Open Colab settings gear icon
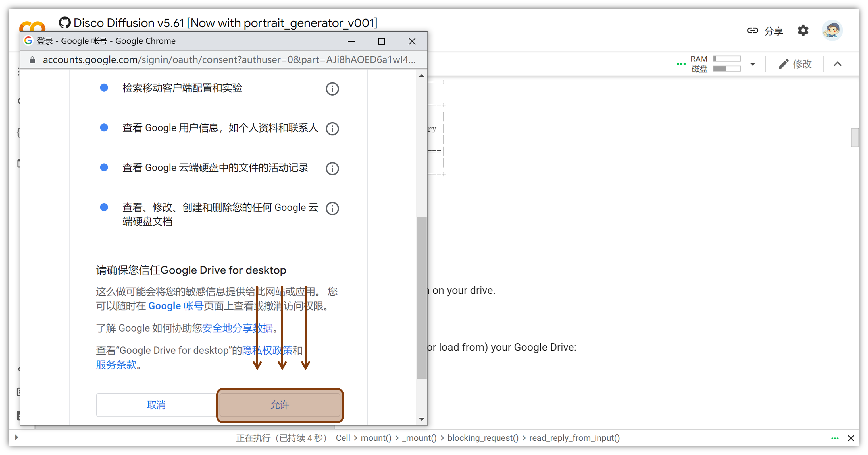This screenshot has width=868, height=455. [x=803, y=31]
